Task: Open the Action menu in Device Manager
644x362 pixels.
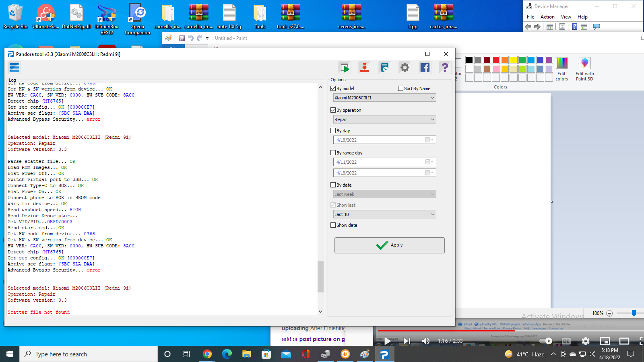Action: tap(547, 17)
